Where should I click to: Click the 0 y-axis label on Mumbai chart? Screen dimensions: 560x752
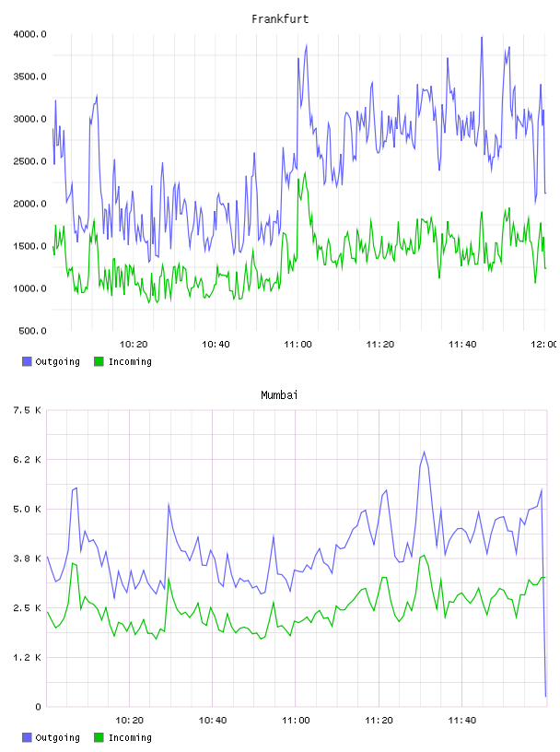coord(39,707)
